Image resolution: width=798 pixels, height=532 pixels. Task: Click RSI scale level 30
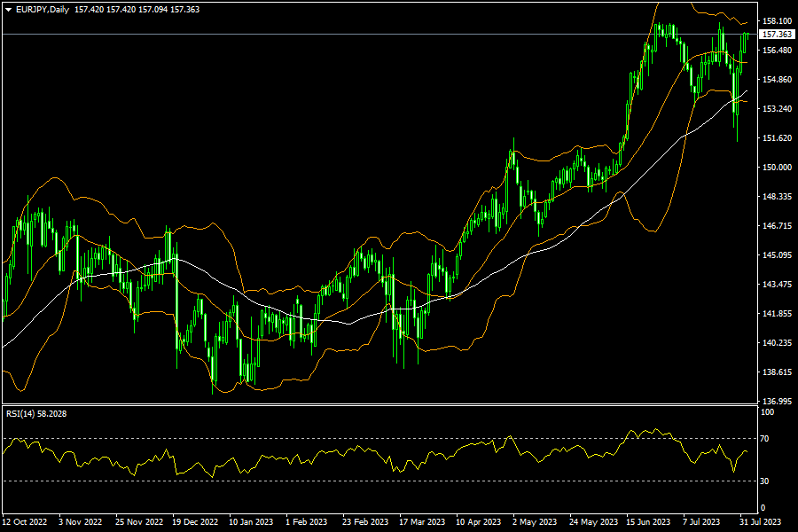(764, 481)
